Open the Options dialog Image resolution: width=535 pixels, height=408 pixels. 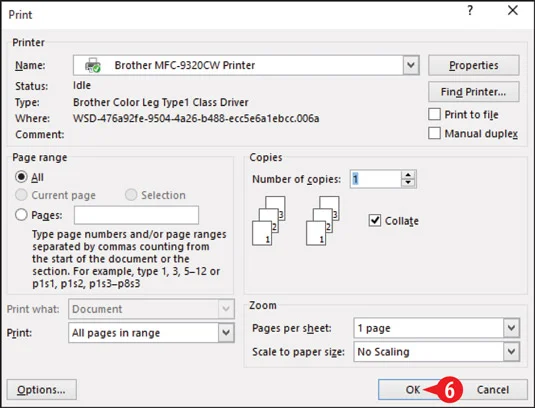click(42, 390)
